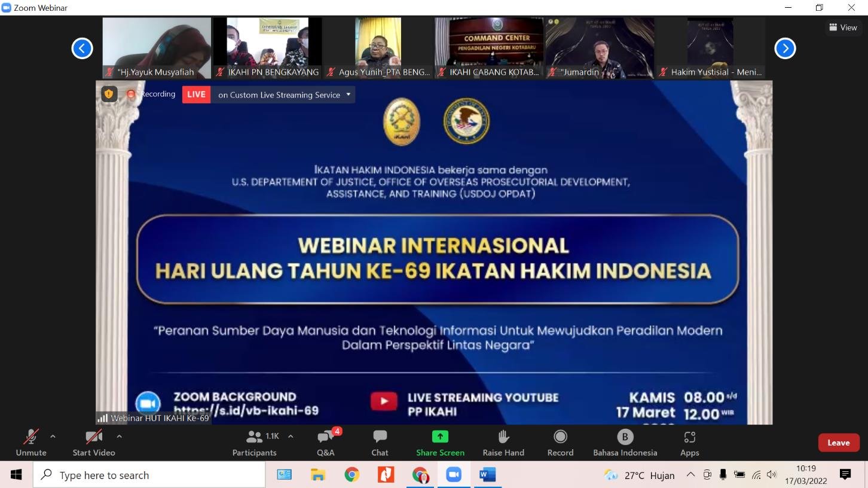Viewport: 868px width, 488px height.
Task: Open the Windows Start menu
Action: pyautogui.click(x=16, y=475)
